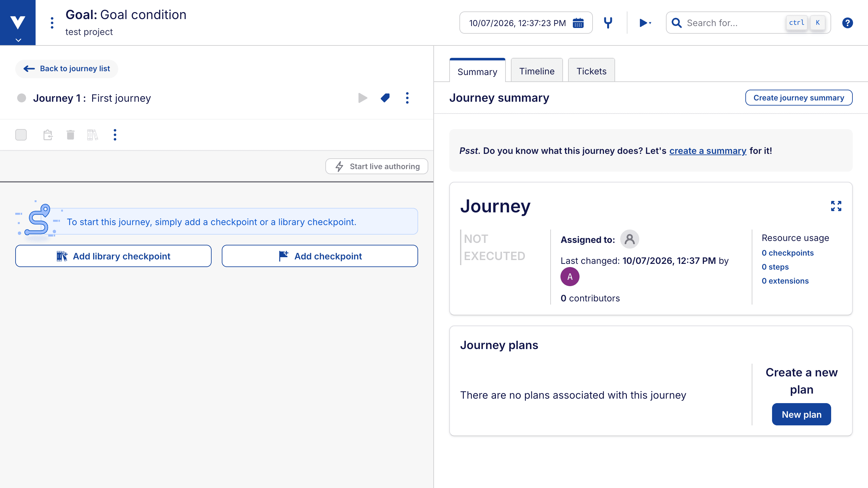Open the calendar date picker icon
Image resolution: width=868 pixels, height=488 pixels.
(578, 23)
